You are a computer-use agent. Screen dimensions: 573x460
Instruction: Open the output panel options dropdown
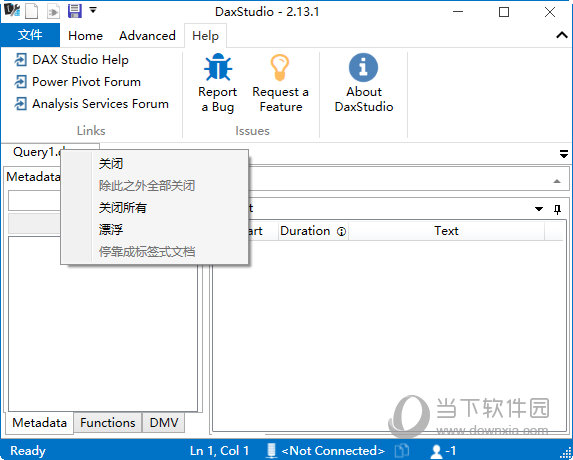[x=539, y=209]
